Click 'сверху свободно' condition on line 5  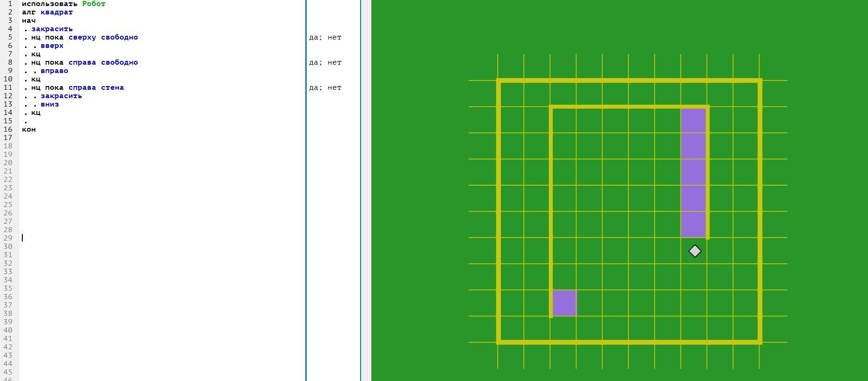coord(103,37)
